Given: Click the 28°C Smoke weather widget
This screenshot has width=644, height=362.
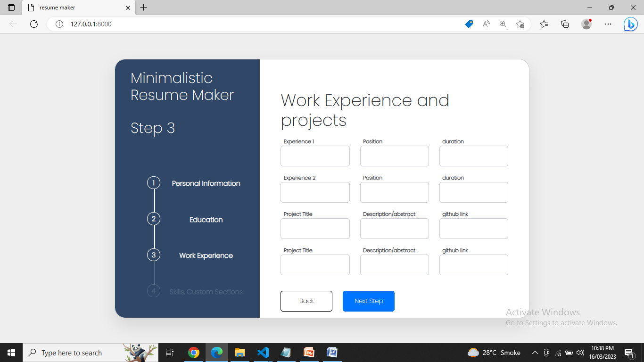Looking at the screenshot, I should tap(493, 352).
